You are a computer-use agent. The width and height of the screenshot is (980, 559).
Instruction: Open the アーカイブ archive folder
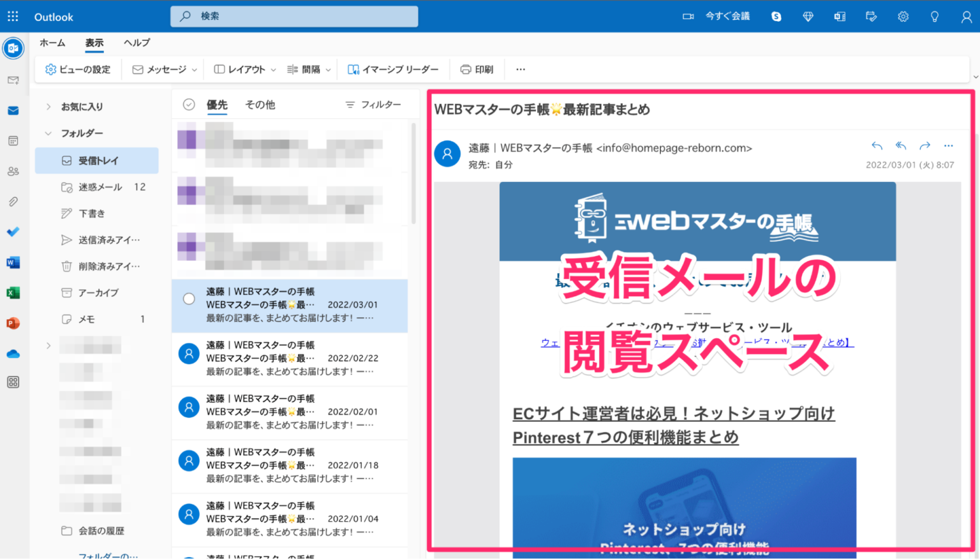coord(97,293)
